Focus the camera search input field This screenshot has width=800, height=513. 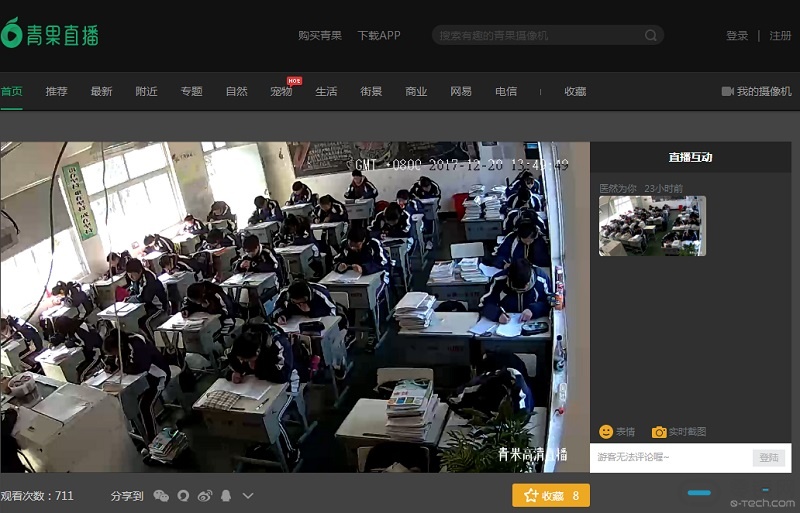point(540,35)
